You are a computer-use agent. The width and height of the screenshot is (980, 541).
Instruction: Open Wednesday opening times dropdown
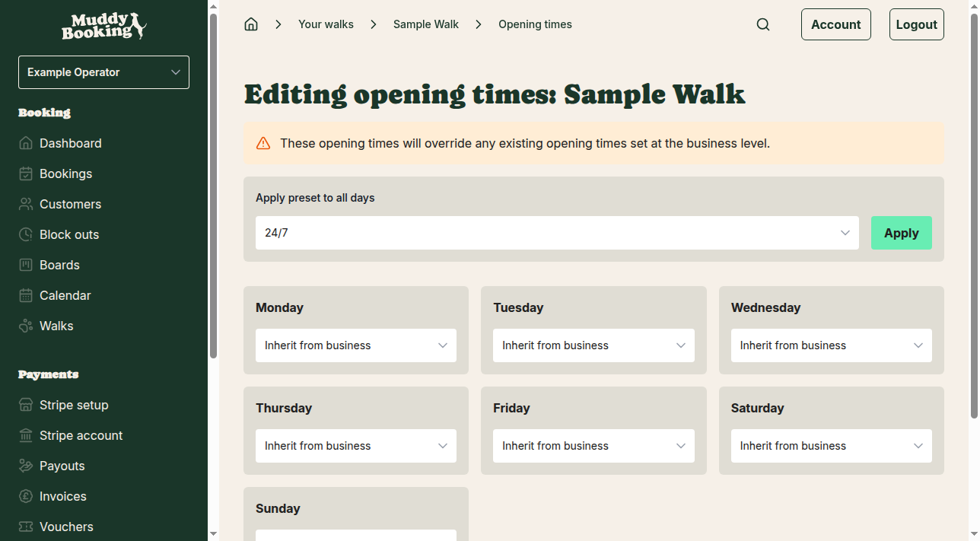(832, 345)
